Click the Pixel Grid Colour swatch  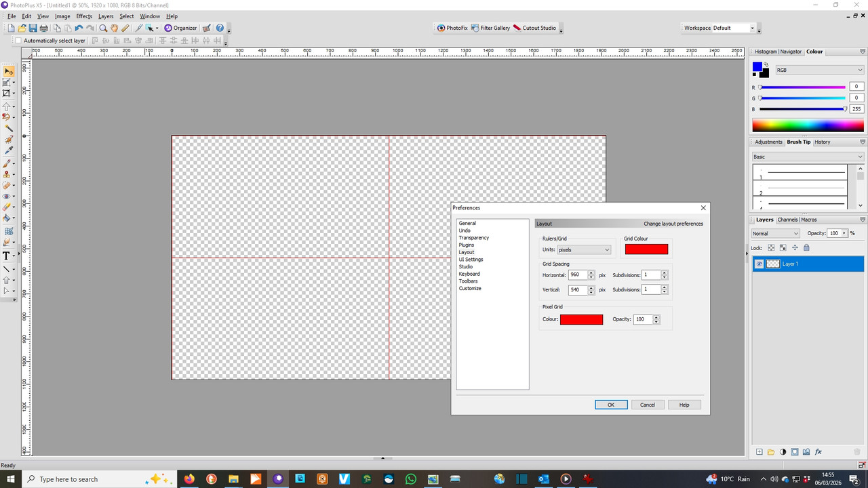(581, 319)
